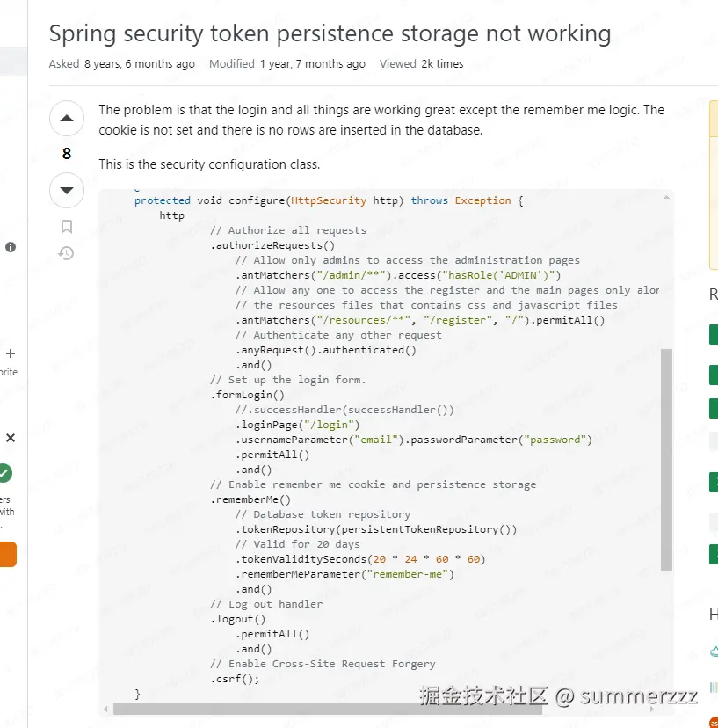Screen dimensions: 718x728
Task: Click the info icon in left sidebar
Action: (11, 247)
